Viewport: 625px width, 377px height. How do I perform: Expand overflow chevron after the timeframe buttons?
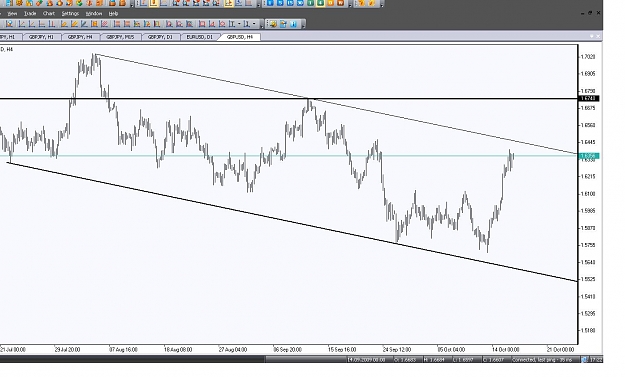(350, 5)
